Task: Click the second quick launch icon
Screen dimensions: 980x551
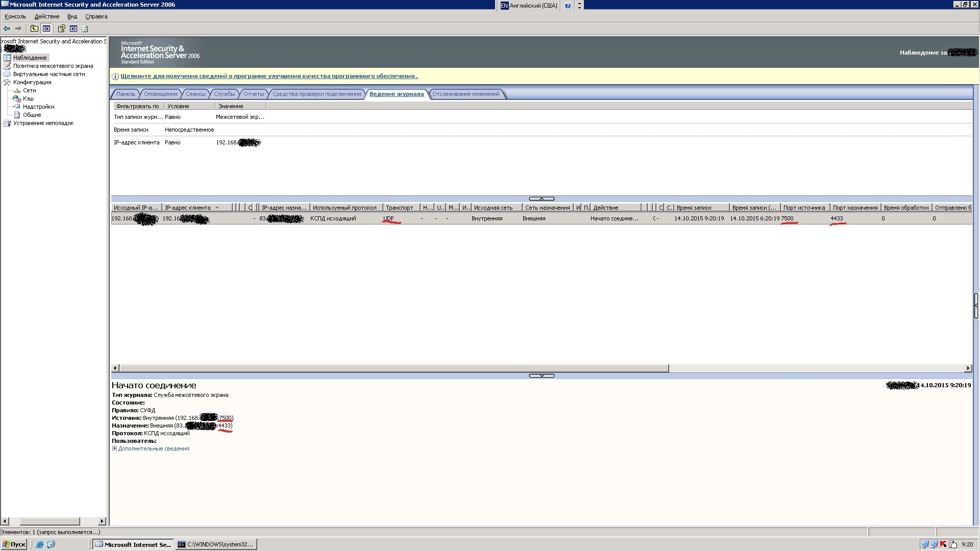Action: coord(51,544)
